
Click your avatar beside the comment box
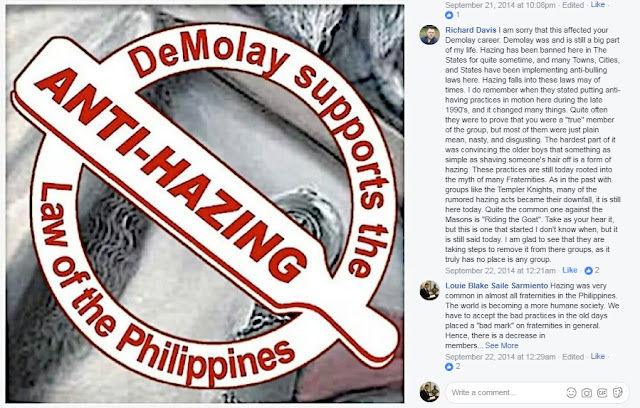[x=429, y=392]
